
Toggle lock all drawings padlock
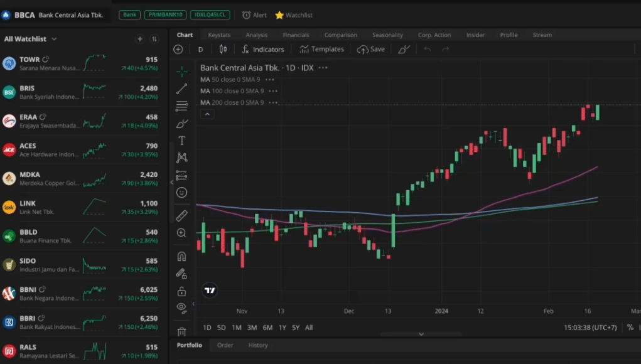(181, 291)
